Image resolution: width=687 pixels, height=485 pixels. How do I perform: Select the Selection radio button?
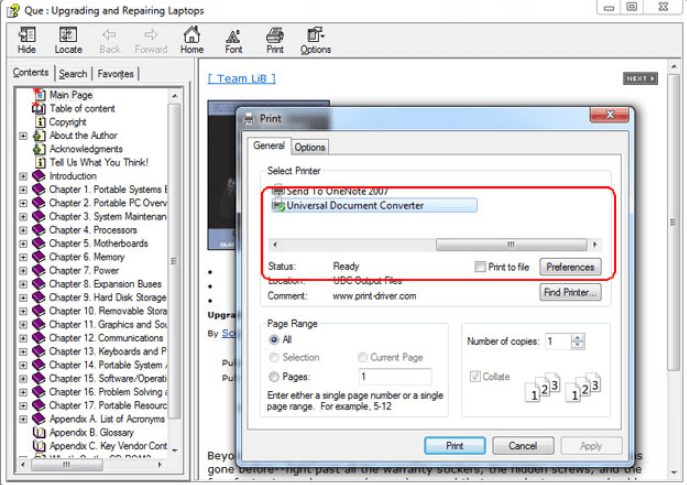274,358
